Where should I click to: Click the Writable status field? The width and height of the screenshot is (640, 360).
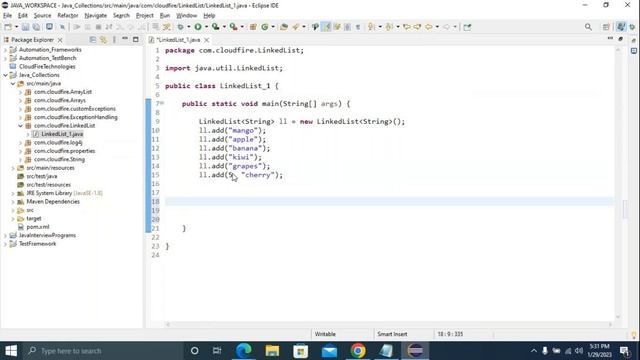[x=325, y=334]
